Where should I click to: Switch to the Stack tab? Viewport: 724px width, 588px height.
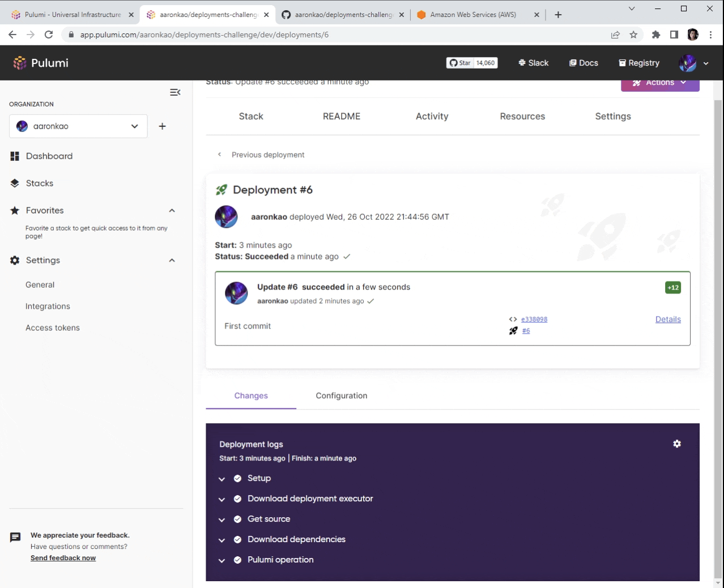(x=251, y=116)
